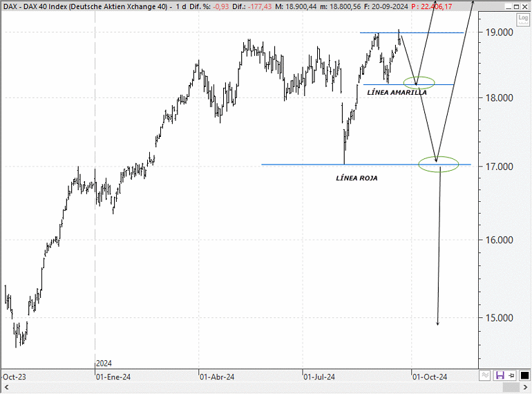
Task: Click the 18.000 price axis label
Action: (x=499, y=97)
